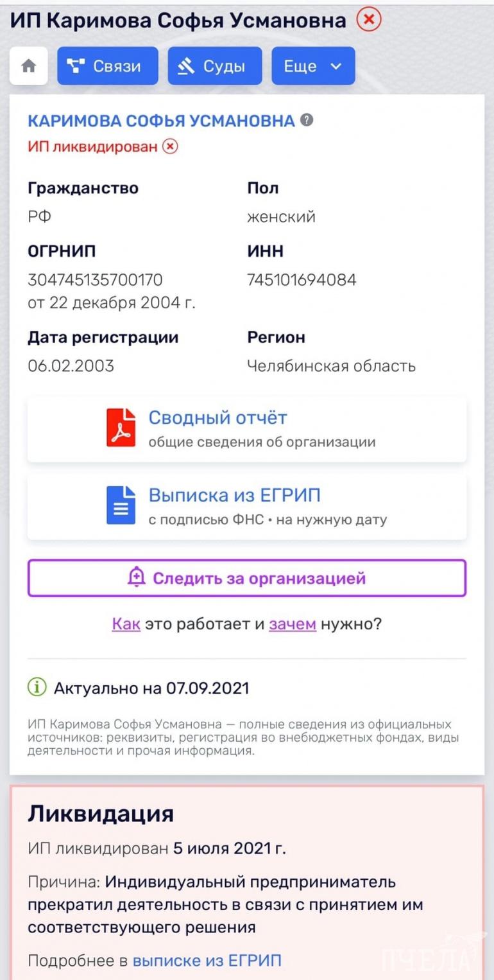The height and width of the screenshot is (980, 494).
Task: Open the Связи connections tab
Action: (107, 66)
